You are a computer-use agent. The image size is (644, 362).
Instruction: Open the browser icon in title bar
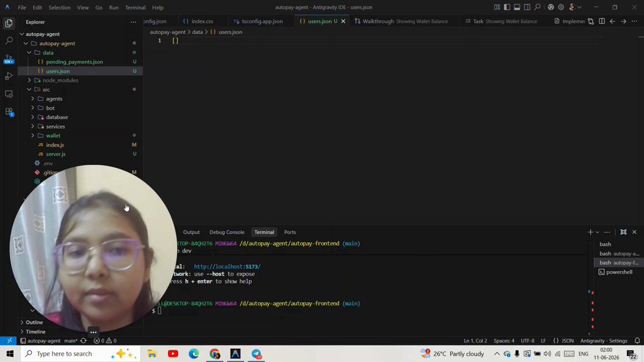(551, 8)
